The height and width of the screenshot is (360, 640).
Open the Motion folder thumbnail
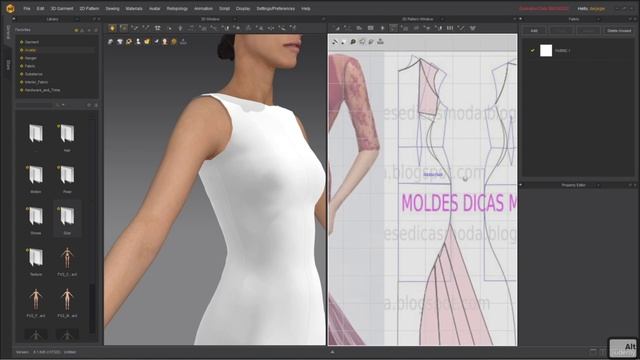[36, 176]
